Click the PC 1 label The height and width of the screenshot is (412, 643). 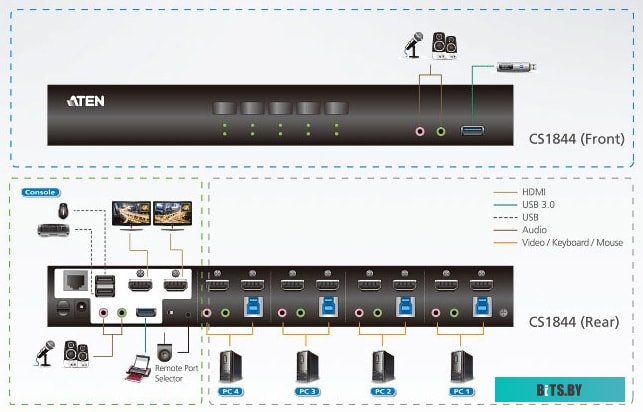pyautogui.click(x=462, y=392)
